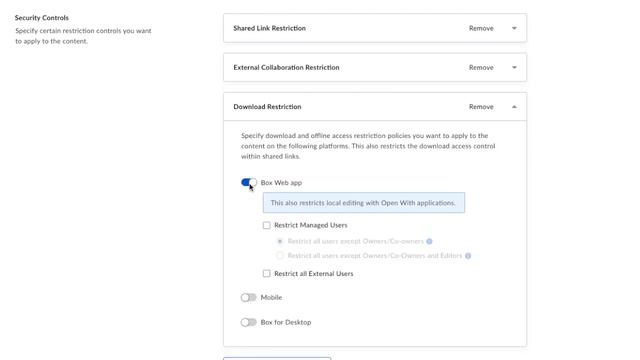Click the Security Controls heading
The width and height of the screenshot is (640, 360).
(42, 18)
